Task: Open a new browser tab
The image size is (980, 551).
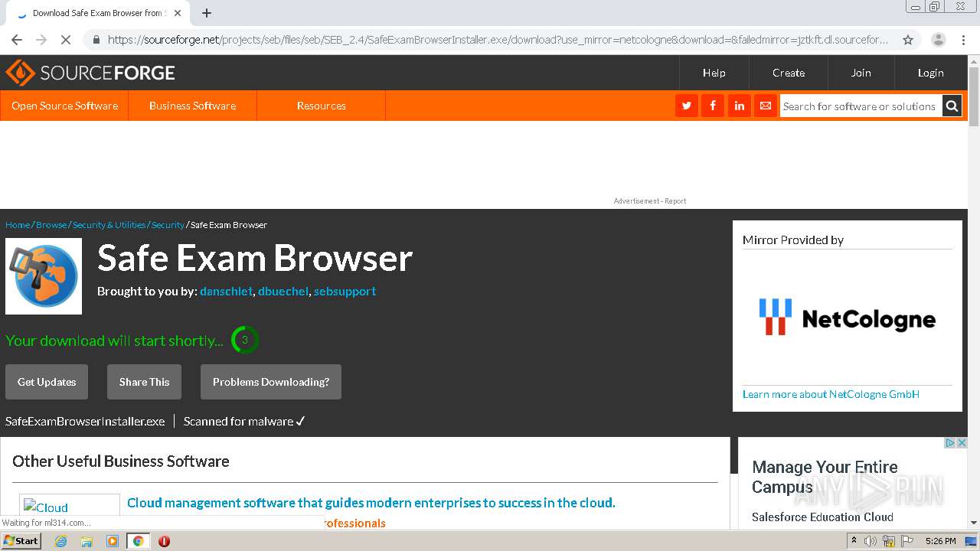Action: click(207, 13)
